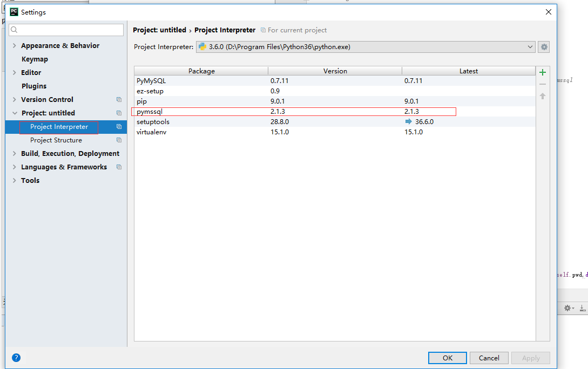Select the Appearance & Behavior label
Viewport: 588px width, 369px height.
(60, 46)
